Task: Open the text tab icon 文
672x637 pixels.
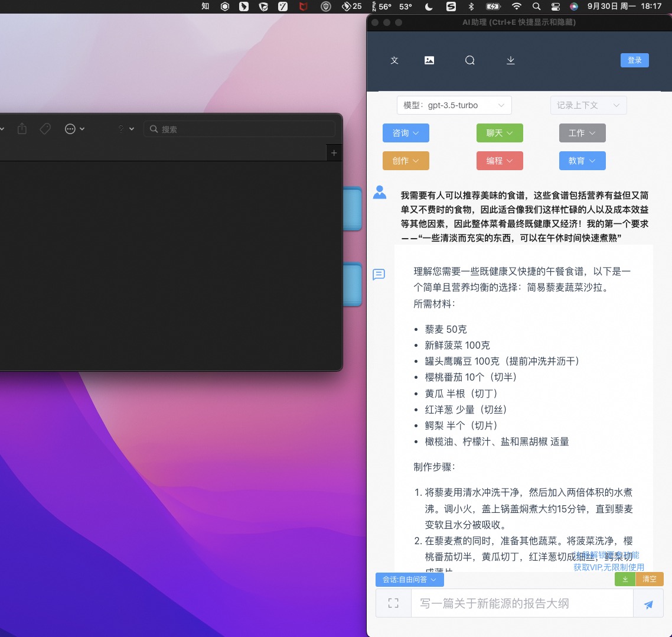Action: click(394, 60)
